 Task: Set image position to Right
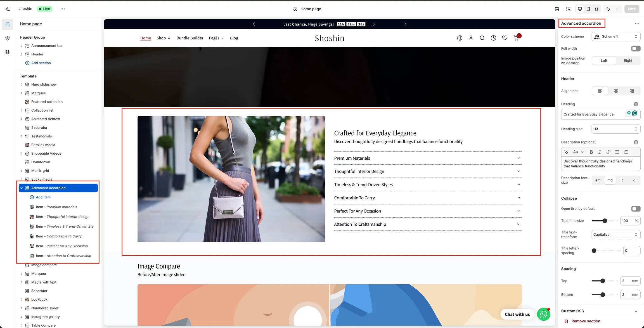628,61
